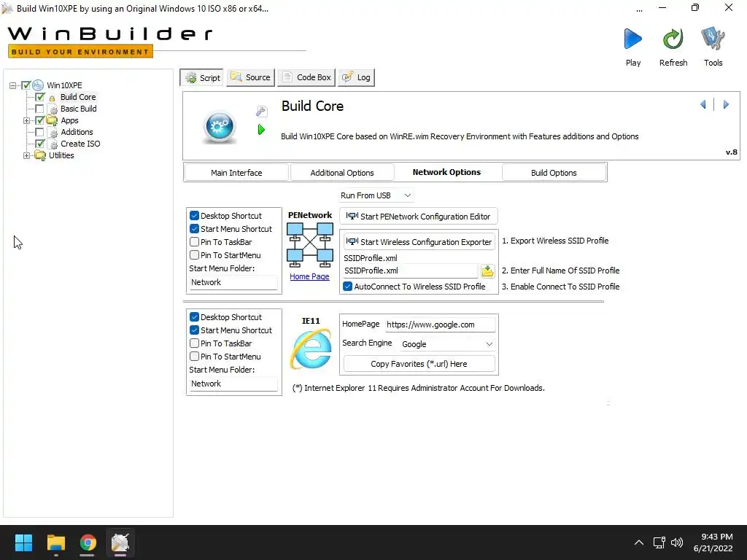747x560 pixels.
Task: Open File Explorer from taskbar
Action: 55,542
